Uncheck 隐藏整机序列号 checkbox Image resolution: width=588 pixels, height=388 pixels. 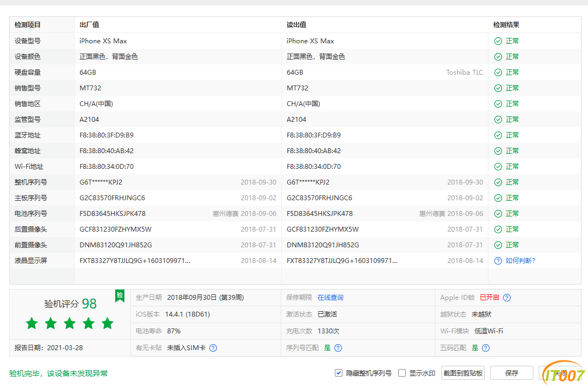338,373
